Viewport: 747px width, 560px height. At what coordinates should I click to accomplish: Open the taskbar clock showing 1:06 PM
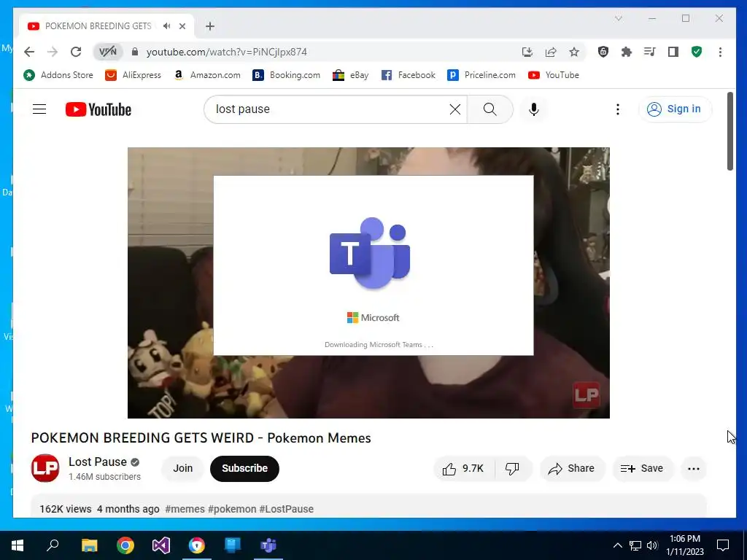point(685,545)
